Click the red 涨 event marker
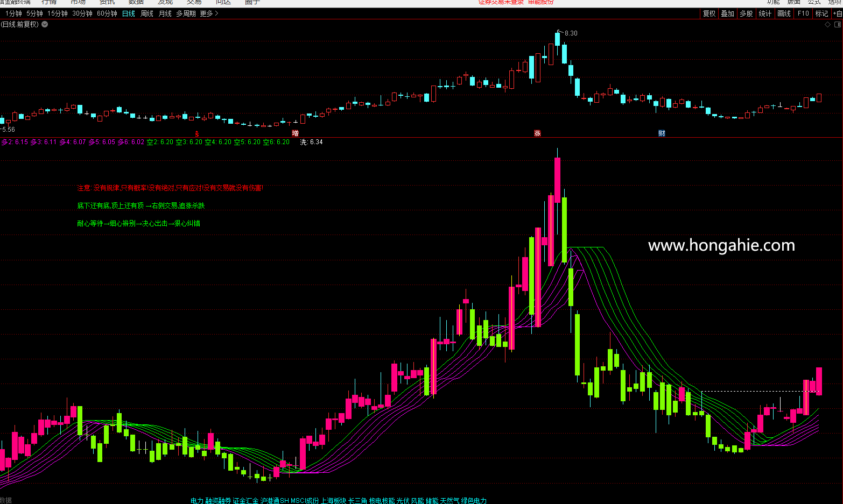 tap(537, 133)
